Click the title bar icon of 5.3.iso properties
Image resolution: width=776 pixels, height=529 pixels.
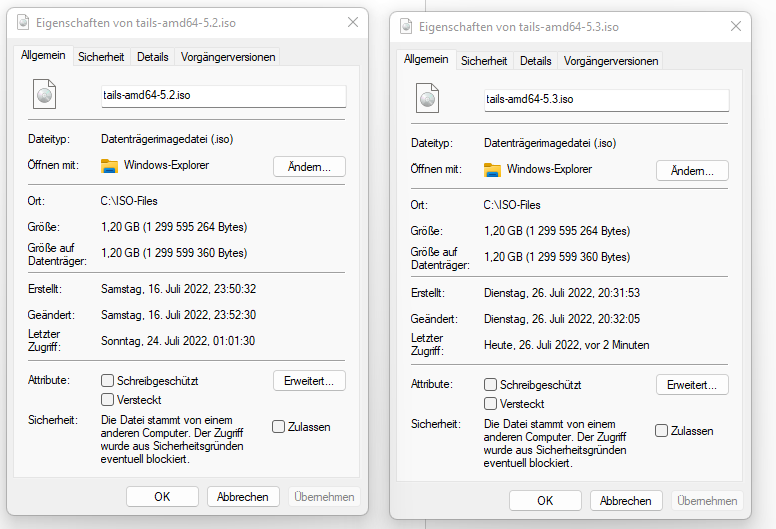coord(406,26)
